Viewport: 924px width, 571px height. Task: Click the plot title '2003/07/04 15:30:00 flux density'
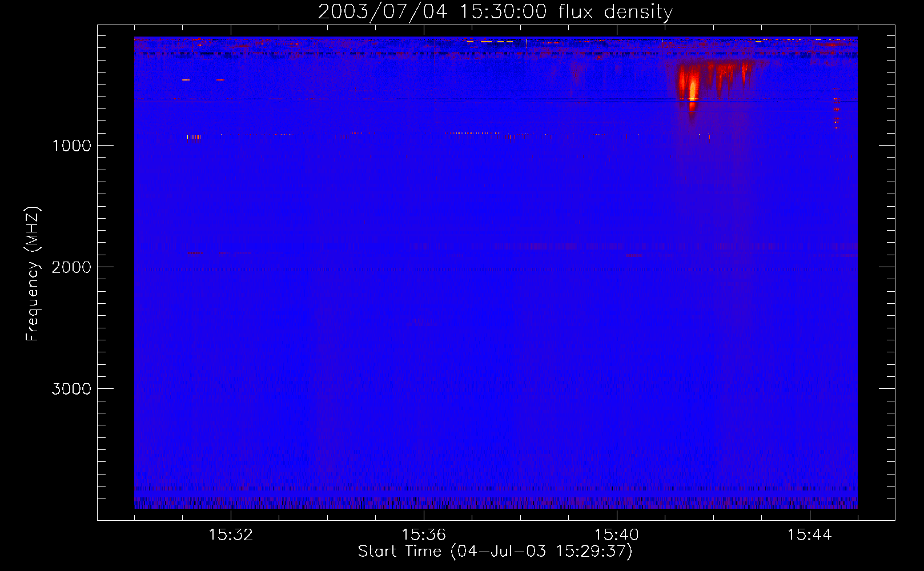[495, 12]
